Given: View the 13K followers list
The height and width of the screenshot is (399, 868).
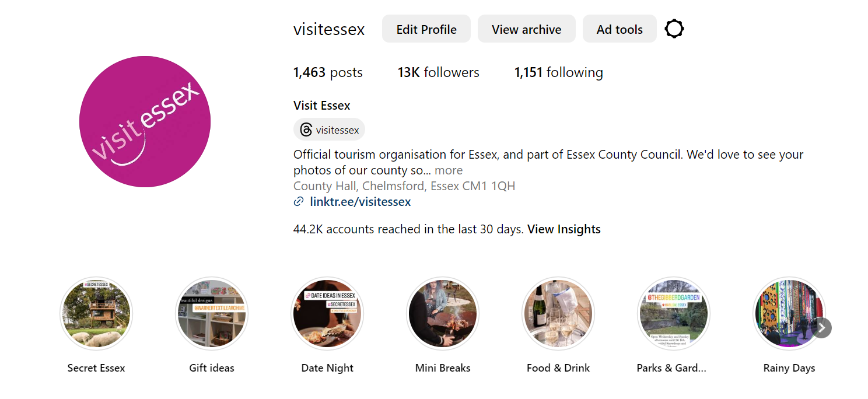Looking at the screenshot, I should [x=439, y=72].
